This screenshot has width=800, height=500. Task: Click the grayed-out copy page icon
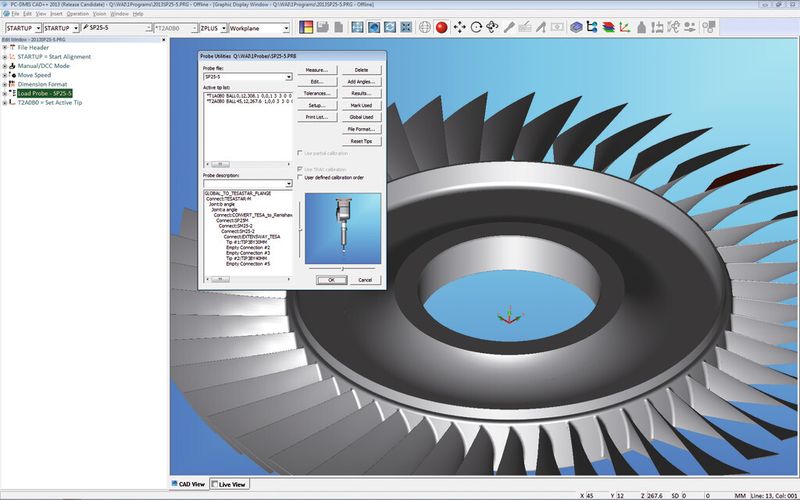pos(338,28)
